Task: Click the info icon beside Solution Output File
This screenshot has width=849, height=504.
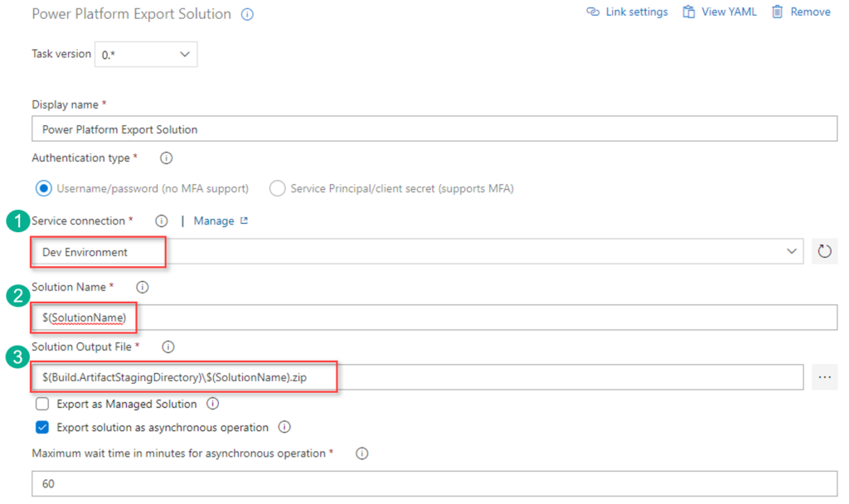Action: [168, 347]
